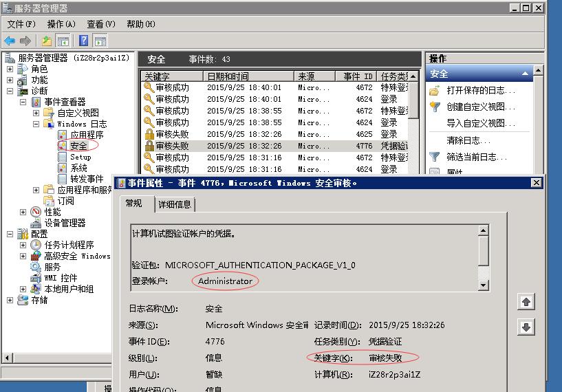Expand the 自定义视图 tree node
This screenshot has width=562, height=392.
coord(36,113)
